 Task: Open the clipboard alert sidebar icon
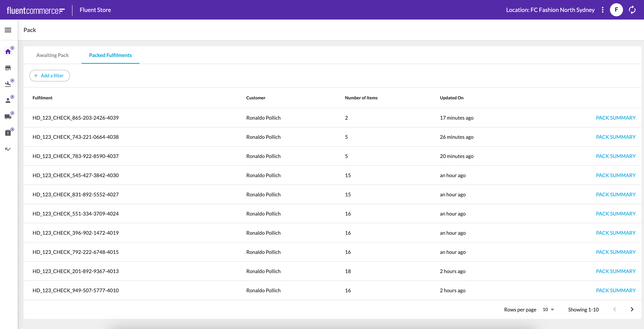8,133
